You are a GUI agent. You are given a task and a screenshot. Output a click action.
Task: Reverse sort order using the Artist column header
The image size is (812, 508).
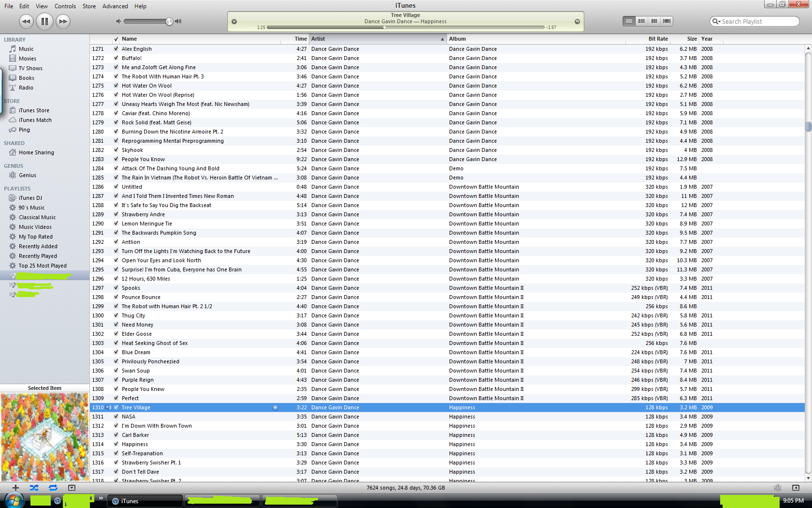pyautogui.click(x=377, y=39)
